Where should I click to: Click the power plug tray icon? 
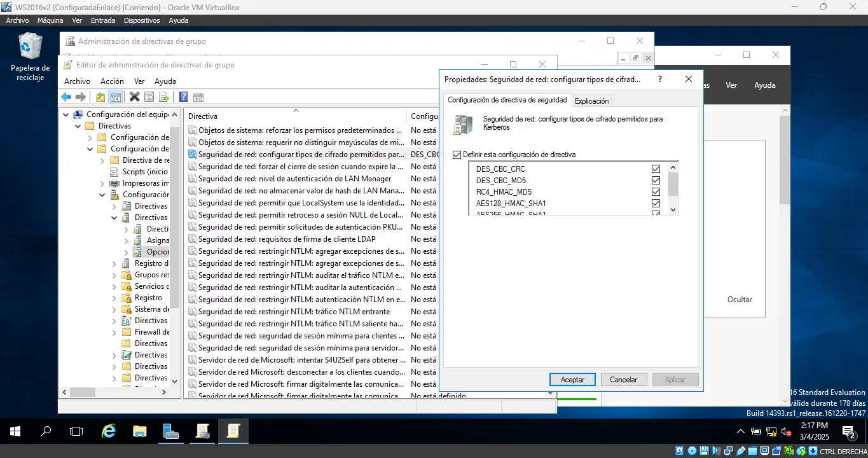coord(756,431)
